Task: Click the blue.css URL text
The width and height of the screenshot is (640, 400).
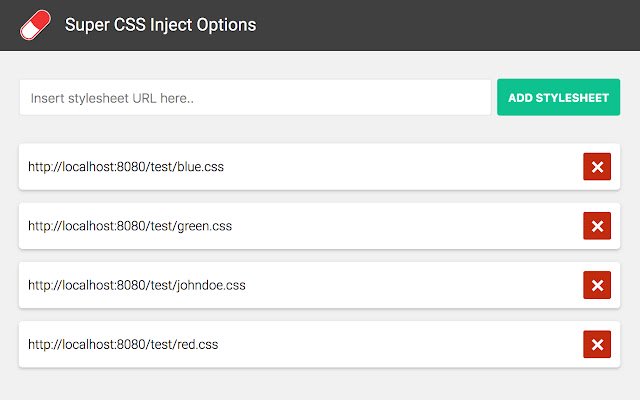Action: [x=126, y=167]
